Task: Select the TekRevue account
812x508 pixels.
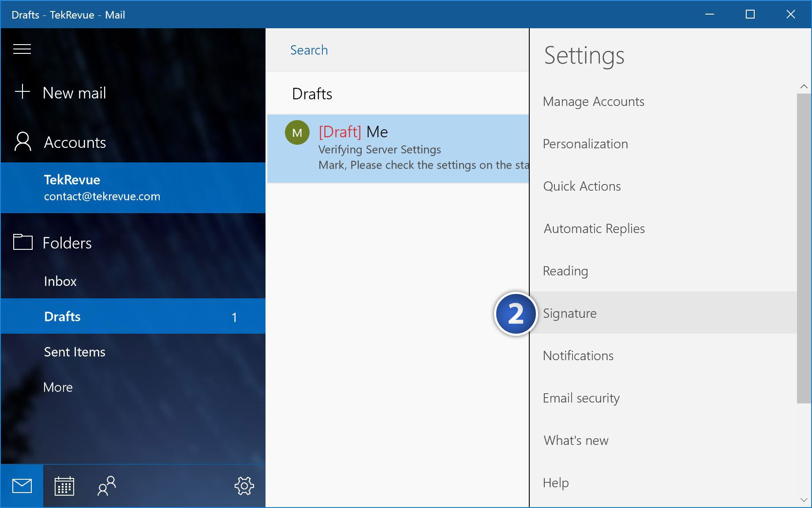Action: coord(133,188)
